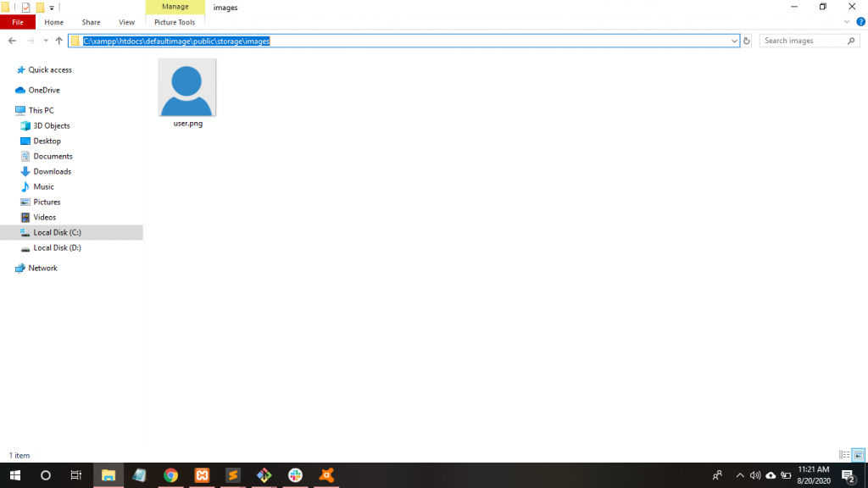
Task: Open Google Chrome from the taskbar
Action: coord(170,475)
